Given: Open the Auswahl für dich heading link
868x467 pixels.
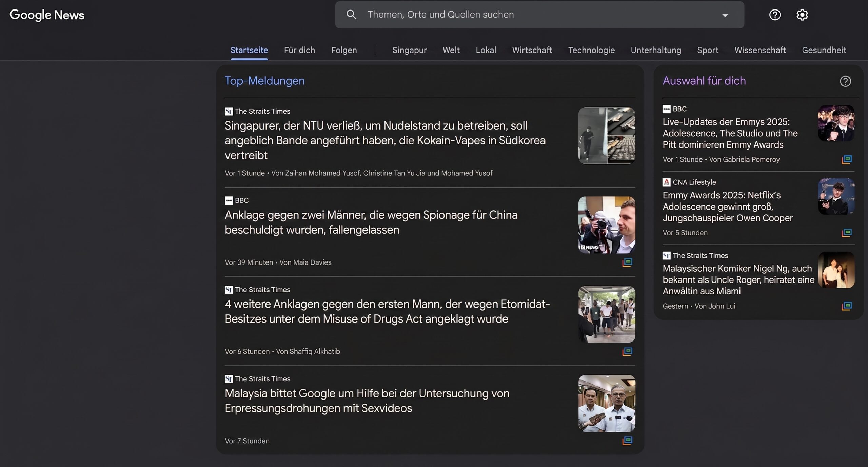Looking at the screenshot, I should 704,81.
